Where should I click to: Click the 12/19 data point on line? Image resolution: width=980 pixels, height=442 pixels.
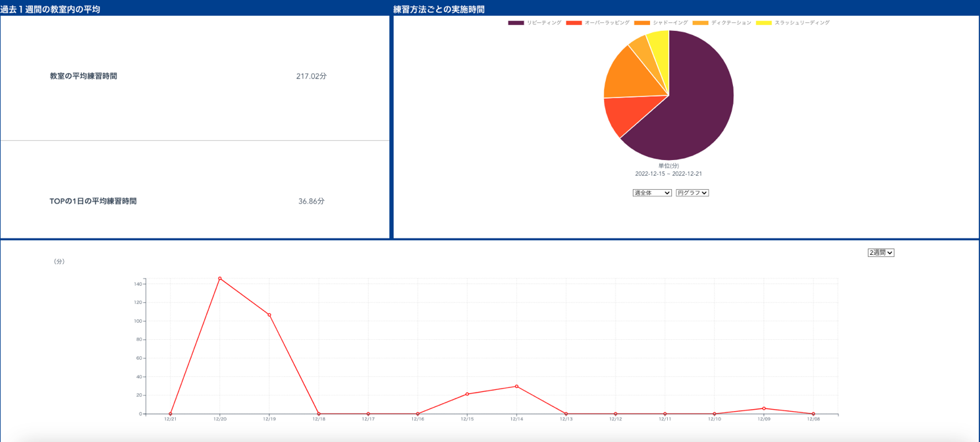coord(269,315)
